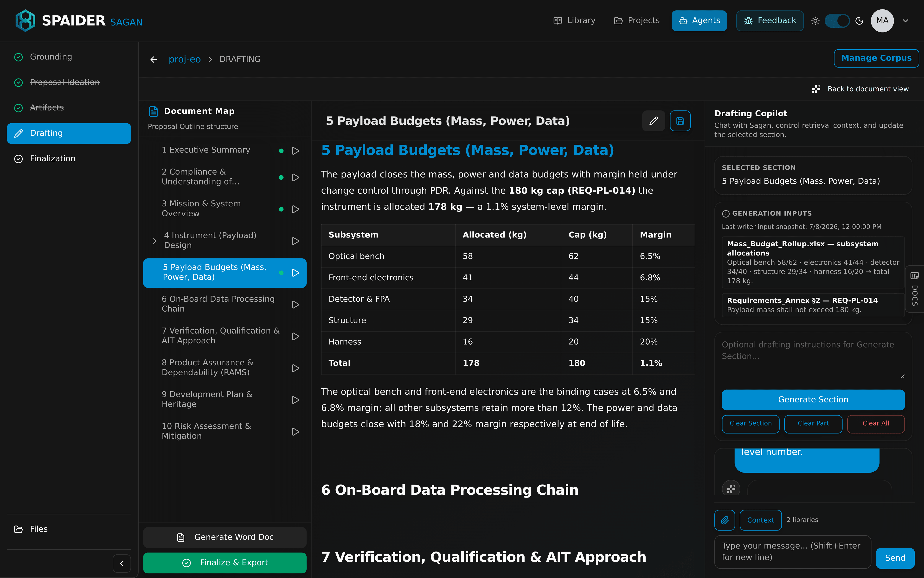Click the Requirements_Annex REQ-PL-014 input card
This screenshot has width=924, height=578.
point(813,305)
